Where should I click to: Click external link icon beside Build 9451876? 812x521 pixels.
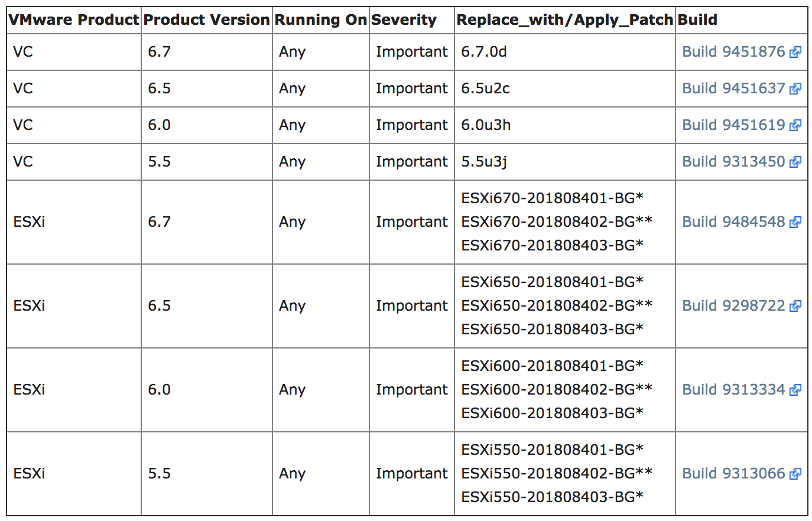[795, 53]
